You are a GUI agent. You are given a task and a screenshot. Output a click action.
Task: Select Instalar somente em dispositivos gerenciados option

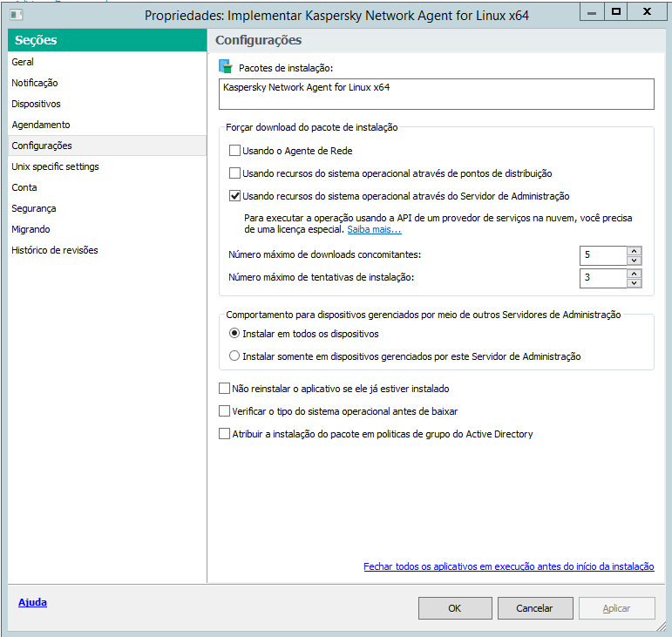point(234,356)
